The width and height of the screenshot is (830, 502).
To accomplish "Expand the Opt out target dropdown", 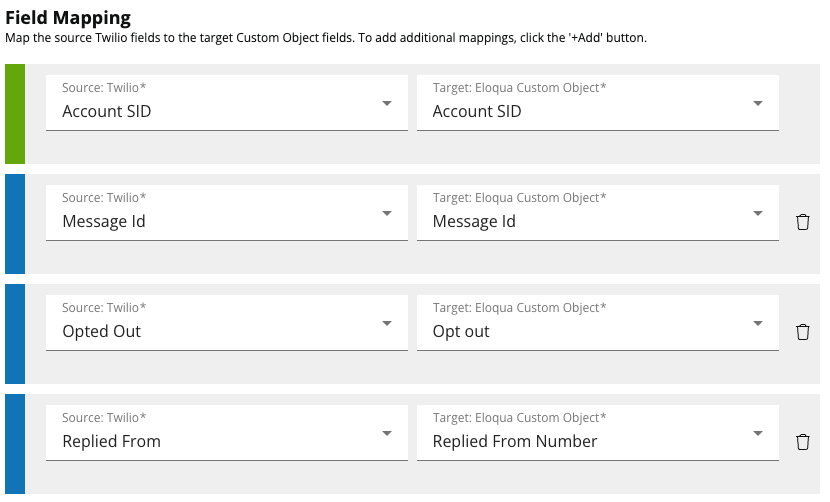I will tap(598, 323).
